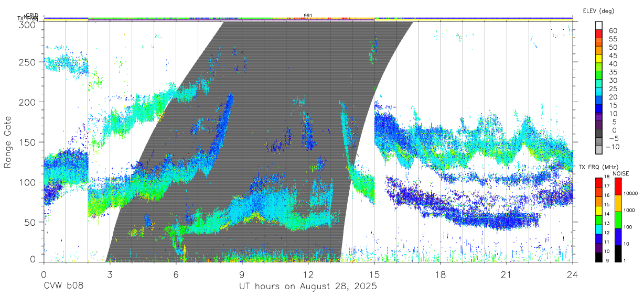Click the "ELEV (deg)" color bar title
Viewport: 644px width, 297px height.
(x=598, y=11)
